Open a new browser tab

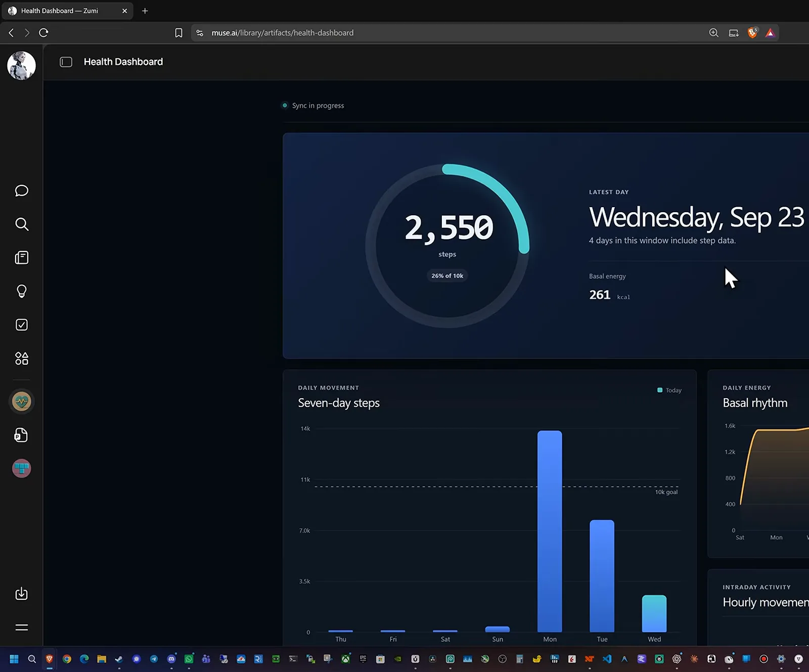pyautogui.click(x=145, y=11)
